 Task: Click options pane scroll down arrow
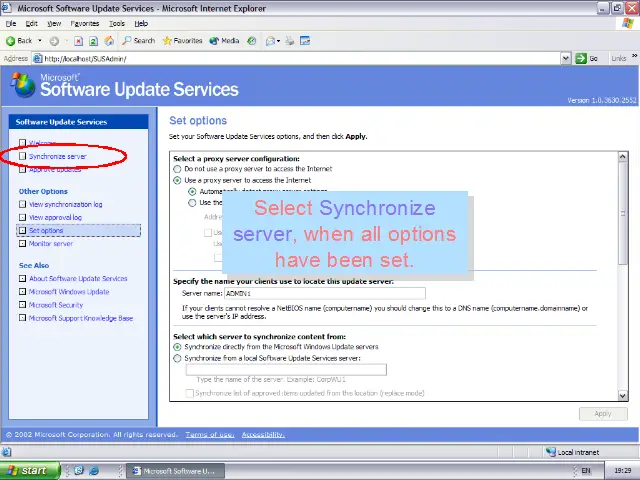coord(622,395)
